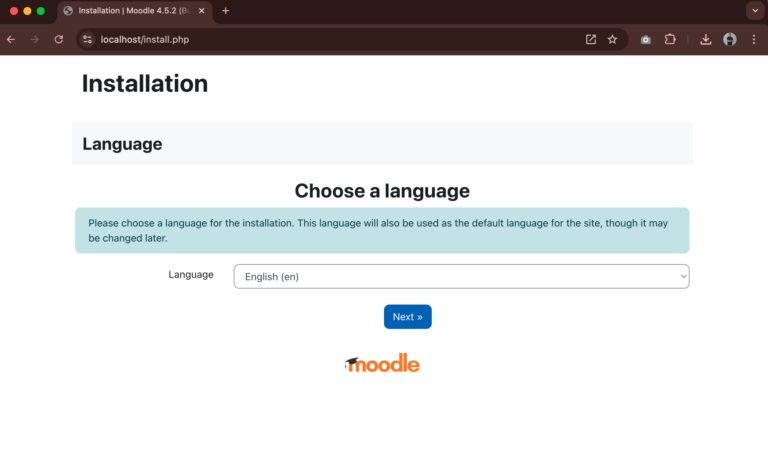This screenshot has width=768, height=449.
Task: Go back to previous page
Action: [x=11, y=40]
